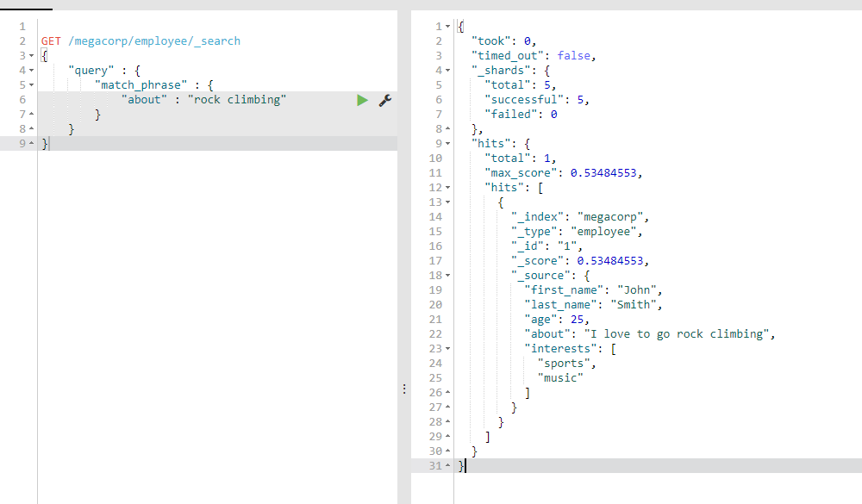The image size is (862, 504).
Task: Toggle response fold marker at line 31
Action: 447,465
